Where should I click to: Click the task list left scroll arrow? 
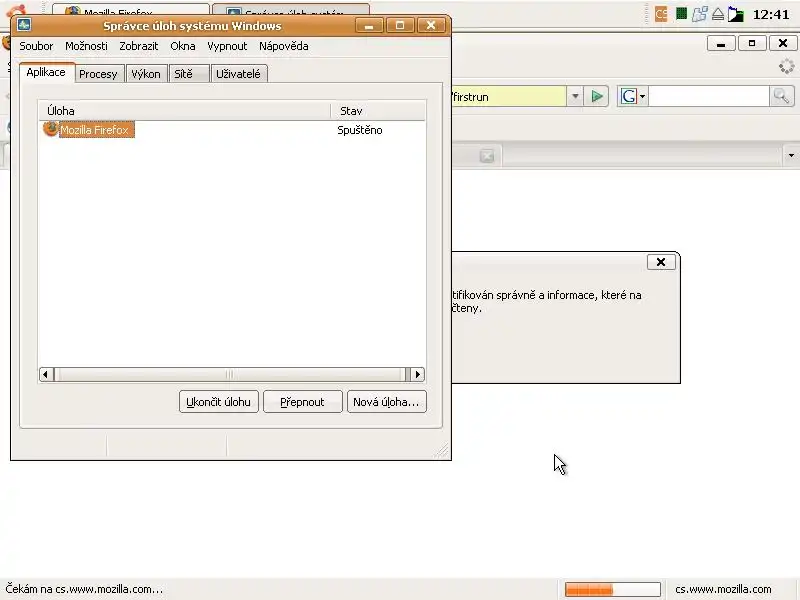(46, 374)
